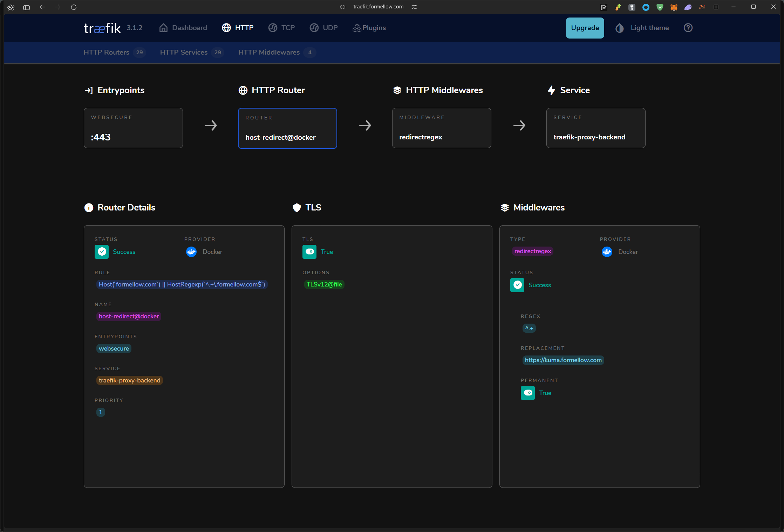Screen dimensions: 784x532
Task: Click the Router Details info icon
Action: pos(89,208)
